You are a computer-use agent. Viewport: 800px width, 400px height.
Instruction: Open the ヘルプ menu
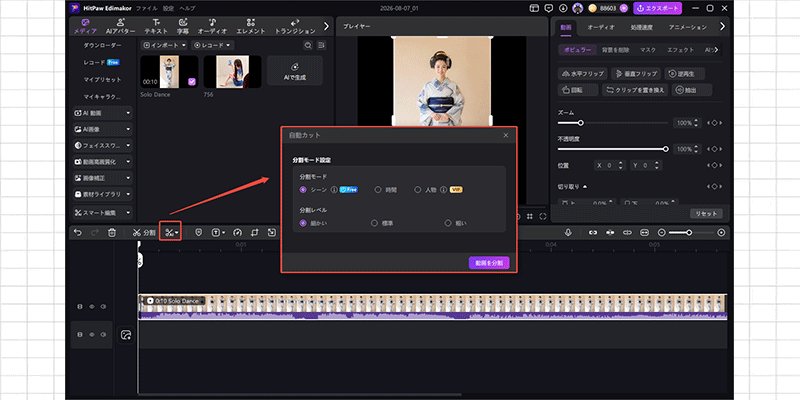[187, 8]
